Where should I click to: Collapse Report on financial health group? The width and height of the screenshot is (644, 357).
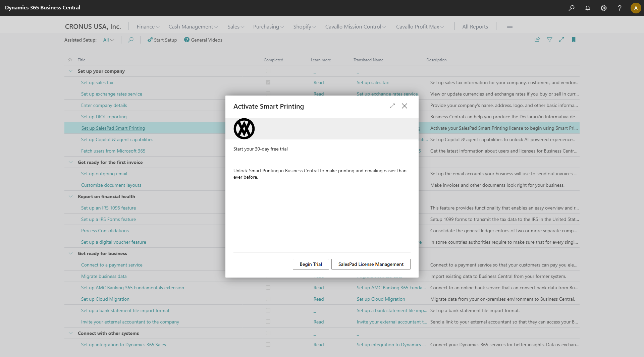(x=70, y=196)
